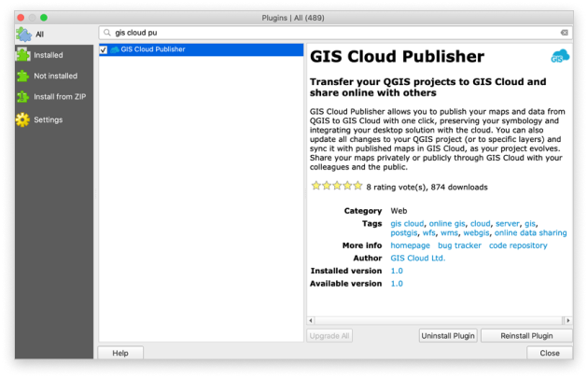Open the bug tracker link
Viewport: 588px width, 378px height.
tap(459, 245)
